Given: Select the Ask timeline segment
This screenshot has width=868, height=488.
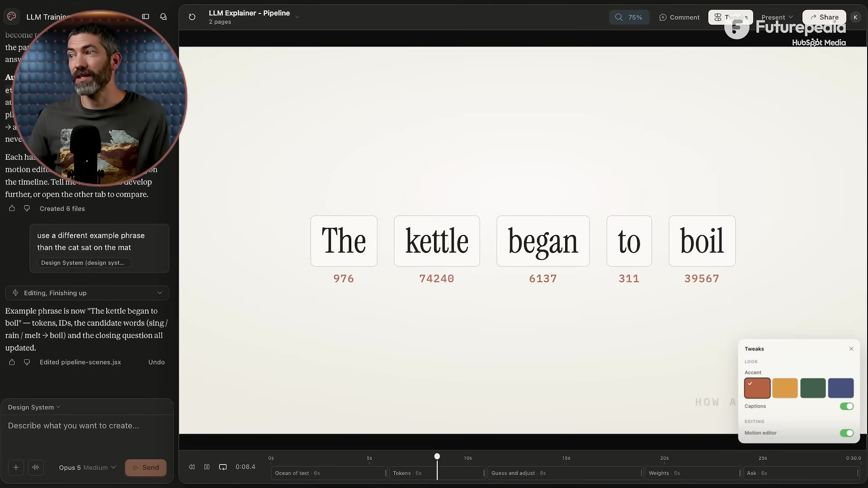Looking at the screenshot, I should 801,473.
